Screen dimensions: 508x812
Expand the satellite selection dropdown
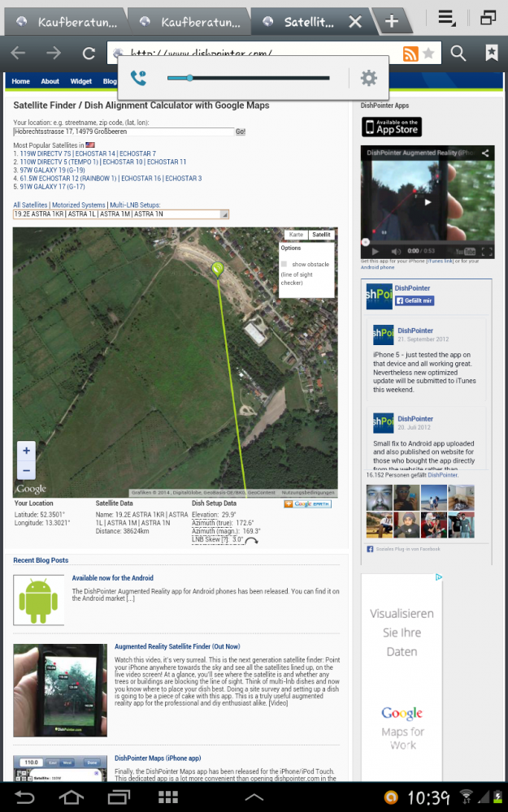click(x=225, y=214)
